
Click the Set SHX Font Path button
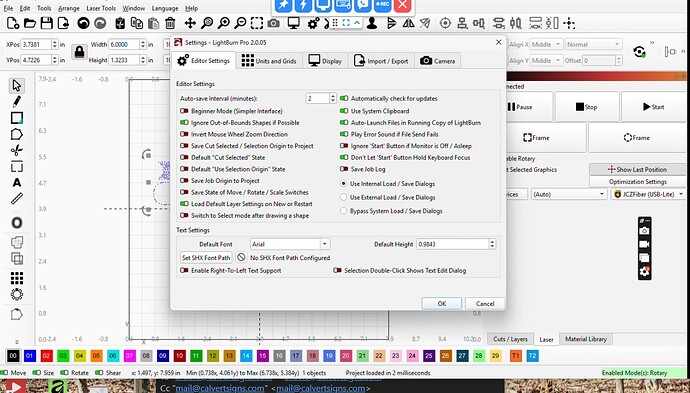click(206, 257)
